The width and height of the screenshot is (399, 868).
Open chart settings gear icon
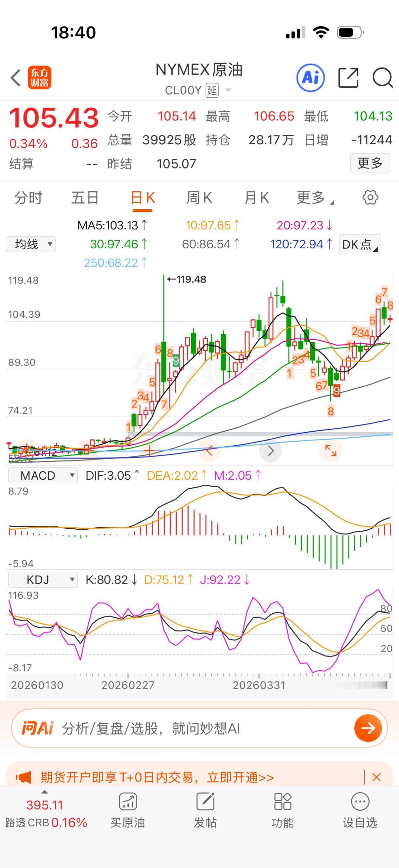coord(370,197)
